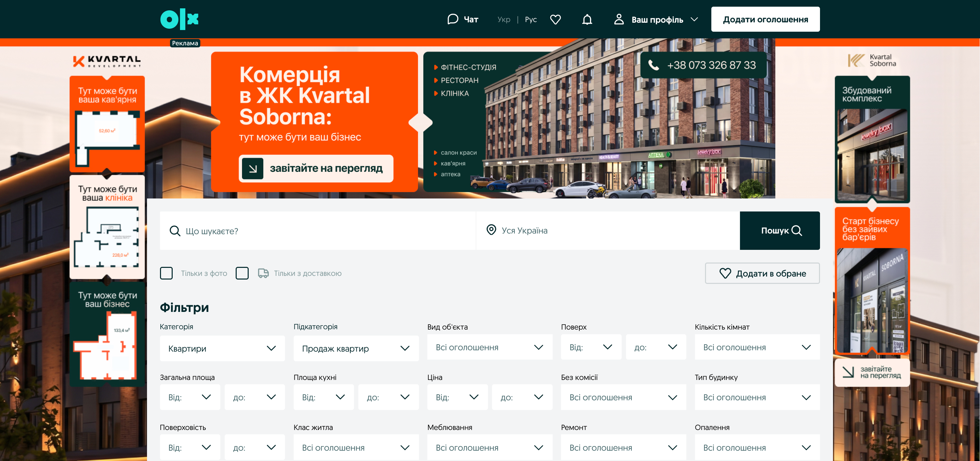
Task: Click завітайте на перегляд in right ad
Action: 872,372
